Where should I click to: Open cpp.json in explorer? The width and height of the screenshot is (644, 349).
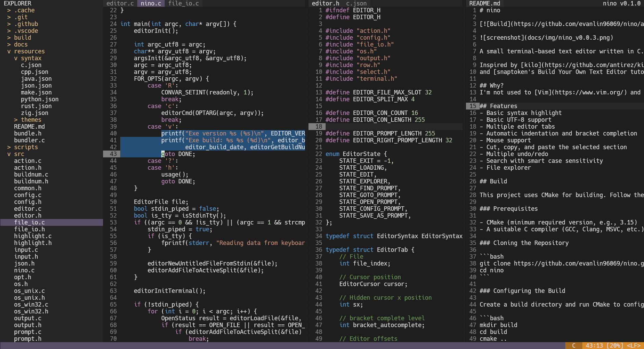35,72
